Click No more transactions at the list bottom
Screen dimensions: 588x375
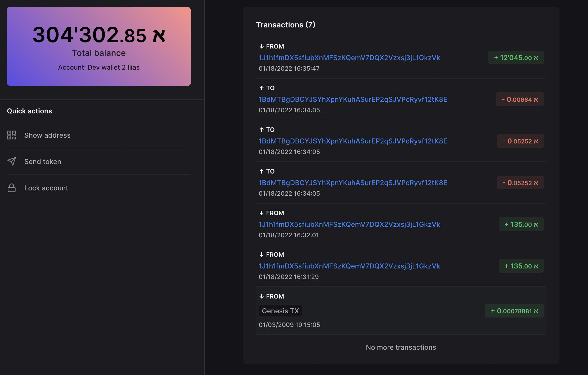[x=401, y=347]
